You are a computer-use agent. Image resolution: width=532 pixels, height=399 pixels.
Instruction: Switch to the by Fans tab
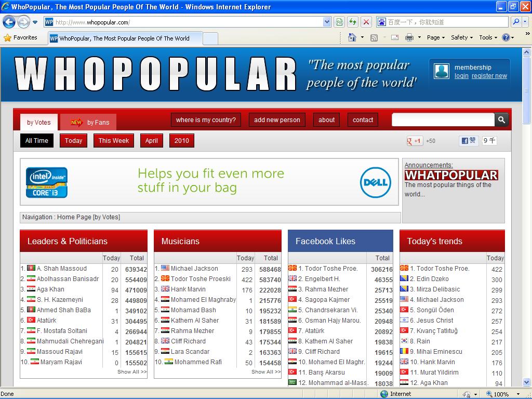(89, 123)
